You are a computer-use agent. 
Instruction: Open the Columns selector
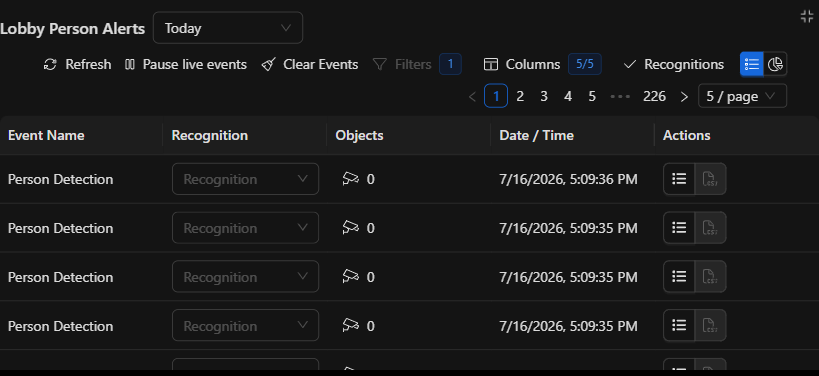coord(522,65)
